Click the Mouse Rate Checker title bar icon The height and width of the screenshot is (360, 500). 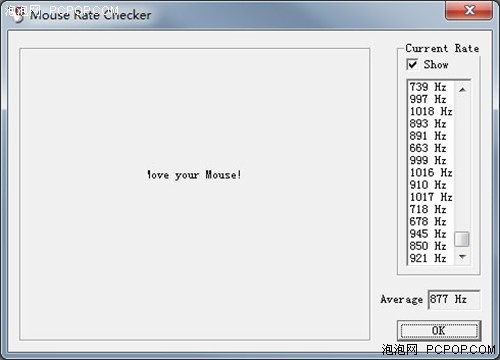click(17, 15)
